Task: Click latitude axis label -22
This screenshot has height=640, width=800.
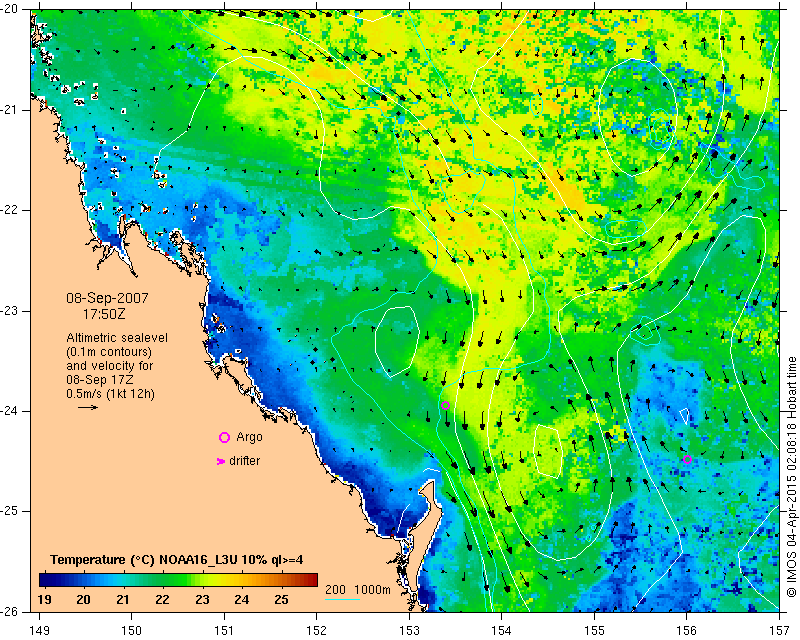Action: pyautogui.click(x=11, y=210)
